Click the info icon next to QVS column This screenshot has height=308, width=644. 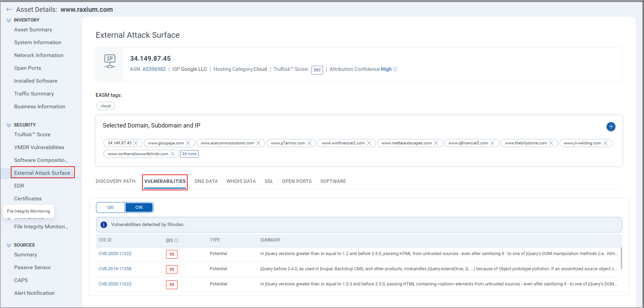tap(176, 240)
